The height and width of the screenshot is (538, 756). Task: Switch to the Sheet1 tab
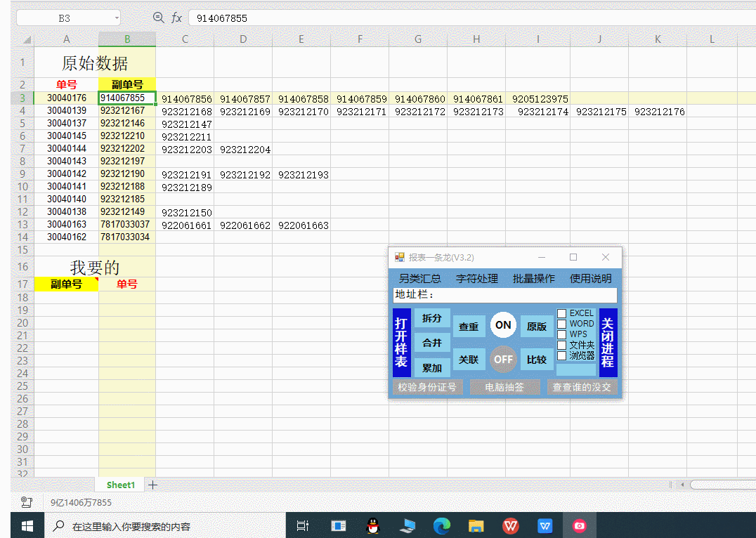coord(121,485)
